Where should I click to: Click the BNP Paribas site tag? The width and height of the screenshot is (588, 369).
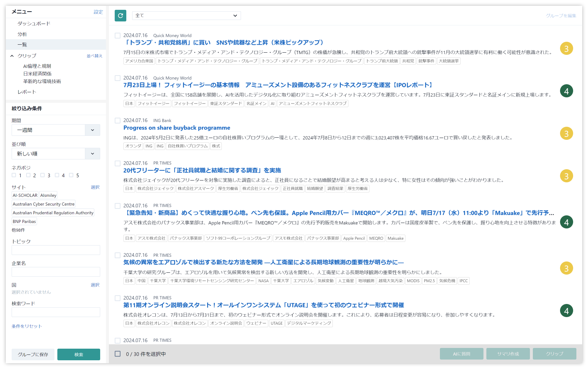(24, 222)
